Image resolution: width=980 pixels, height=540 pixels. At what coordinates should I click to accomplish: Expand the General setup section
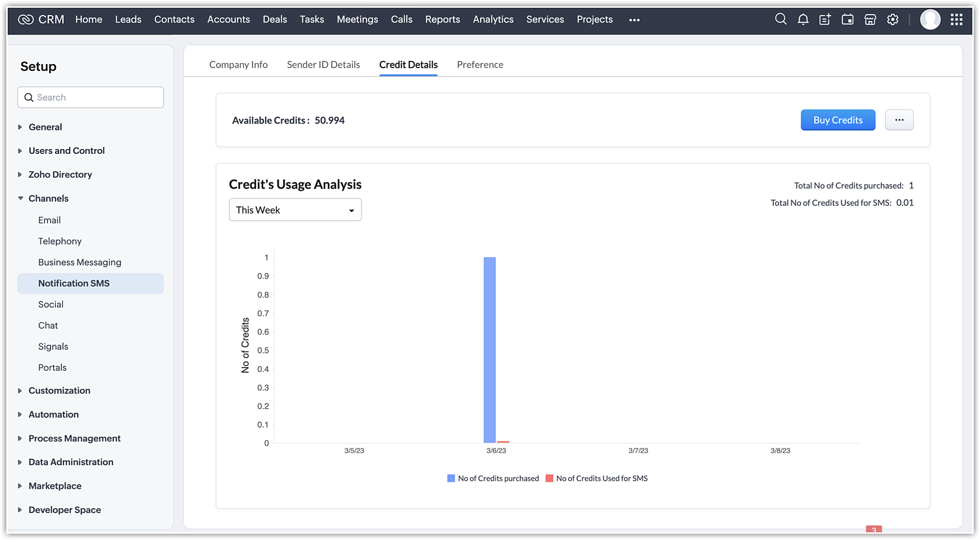(x=45, y=127)
